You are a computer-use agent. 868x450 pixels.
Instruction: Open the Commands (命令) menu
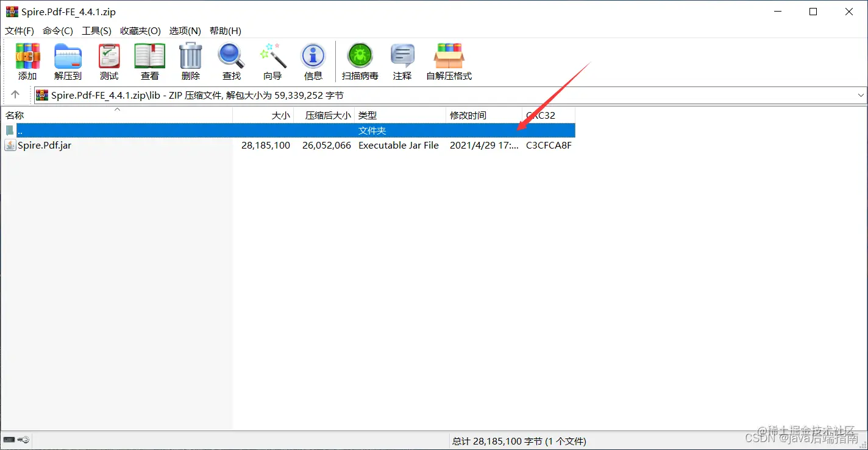[x=58, y=30]
